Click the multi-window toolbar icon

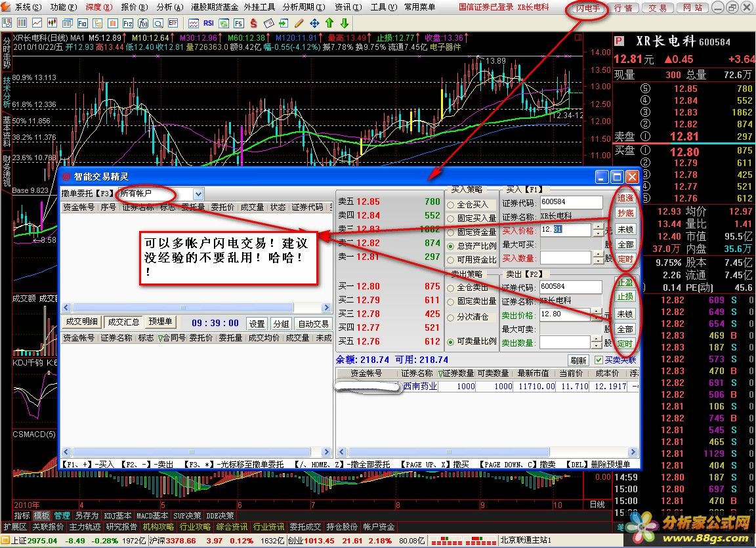click(x=68, y=23)
